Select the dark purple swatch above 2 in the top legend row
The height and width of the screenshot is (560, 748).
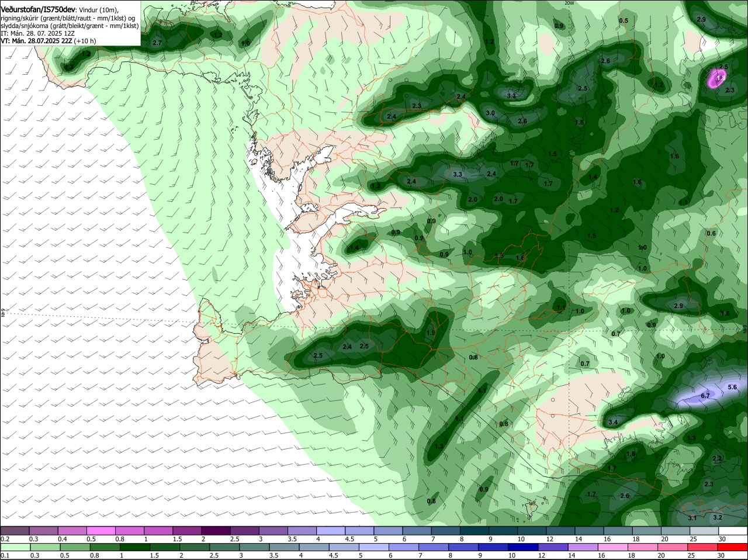pyautogui.click(x=216, y=531)
